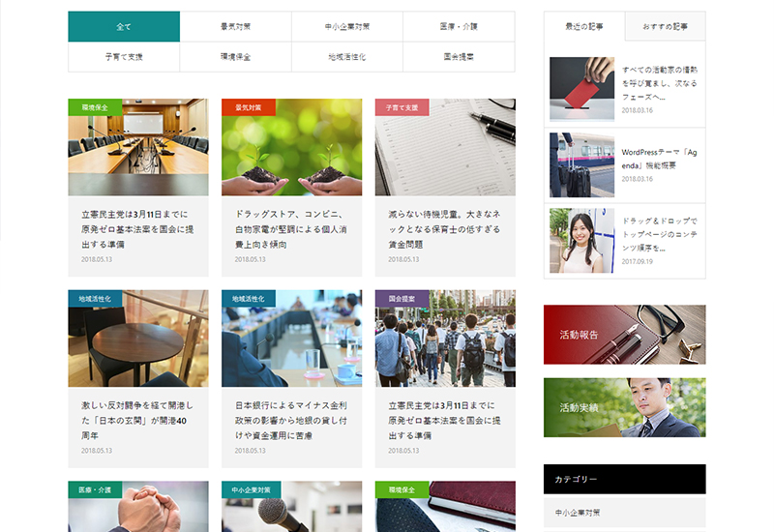Open sidebar smiling woman thumbnail
This screenshot has height=532, width=774.
(x=582, y=240)
